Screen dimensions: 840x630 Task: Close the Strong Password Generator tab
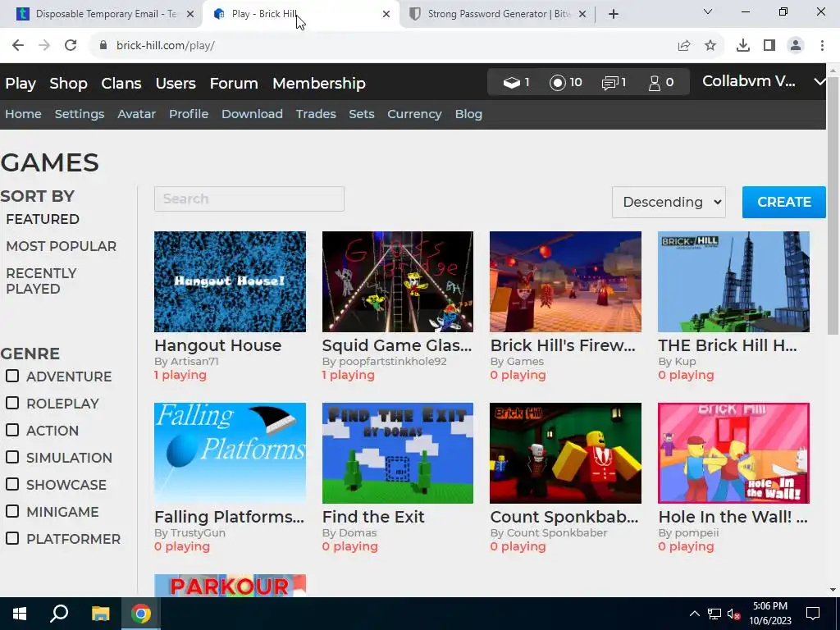pyautogui.click(x=583, y=15)
